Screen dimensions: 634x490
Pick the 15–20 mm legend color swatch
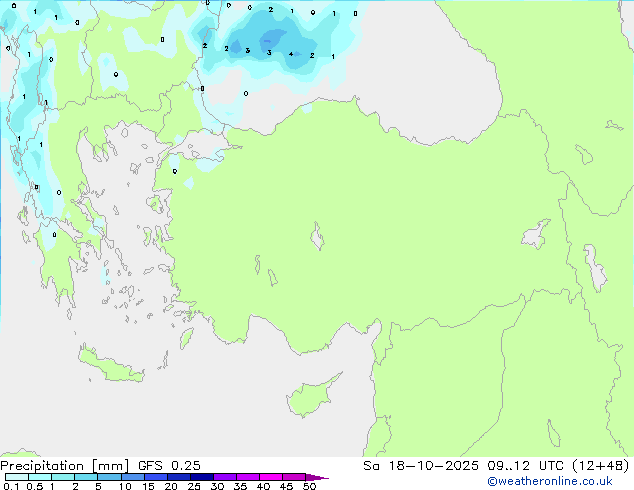pyautogui.click(x=156, y=477)
